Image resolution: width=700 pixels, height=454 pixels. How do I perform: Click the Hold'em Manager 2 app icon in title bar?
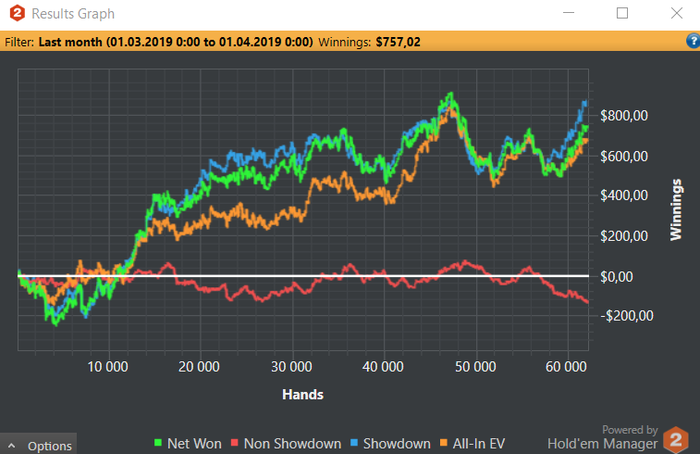(x=17, y=13)
